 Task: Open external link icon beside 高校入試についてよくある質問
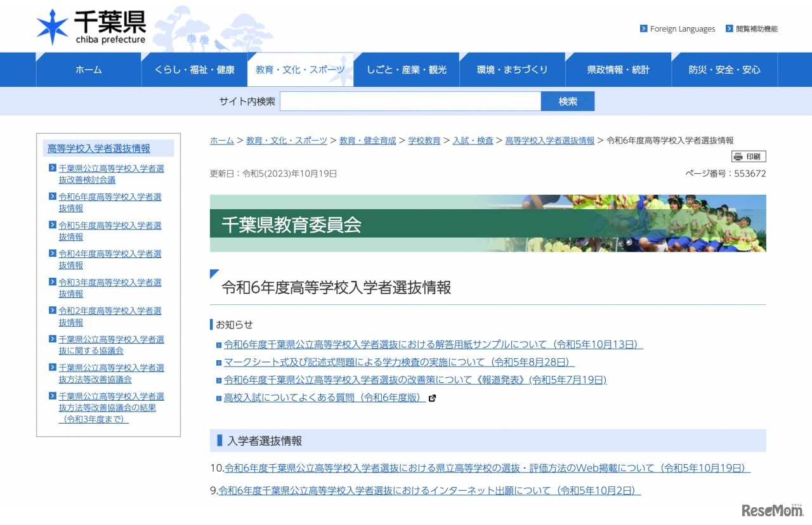(433, 398)
